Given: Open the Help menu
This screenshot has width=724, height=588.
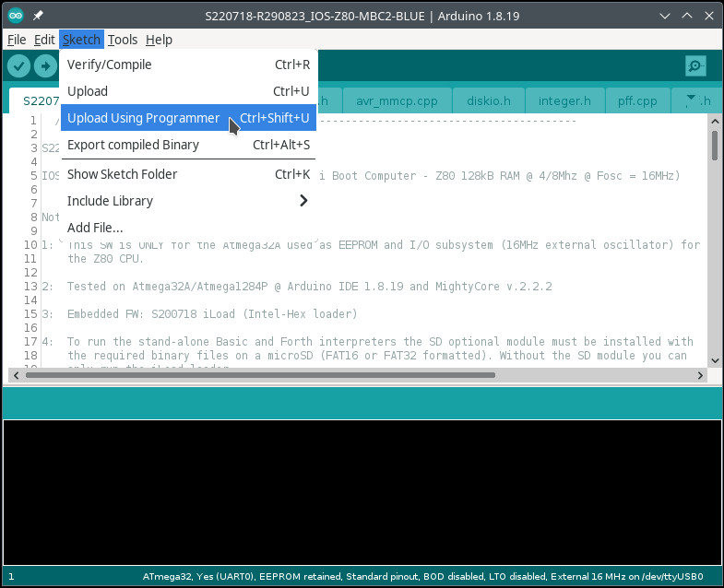Looking at the screenshot, I should 159,40.
